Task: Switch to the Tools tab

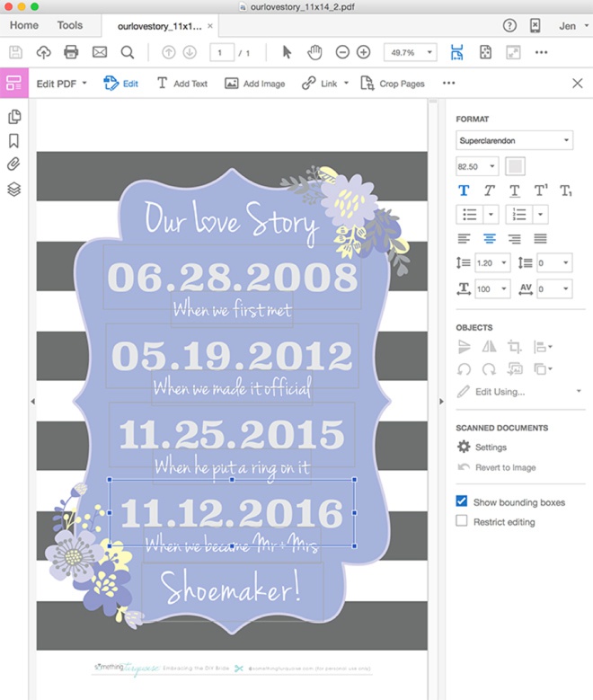Action: pyautogui.click(x=70, y=25)
